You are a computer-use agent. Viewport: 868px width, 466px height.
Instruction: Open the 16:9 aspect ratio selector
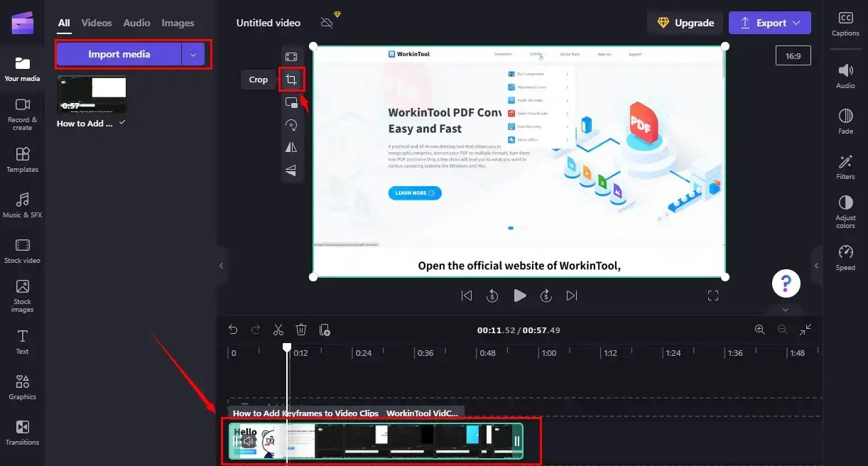point(793,55)
